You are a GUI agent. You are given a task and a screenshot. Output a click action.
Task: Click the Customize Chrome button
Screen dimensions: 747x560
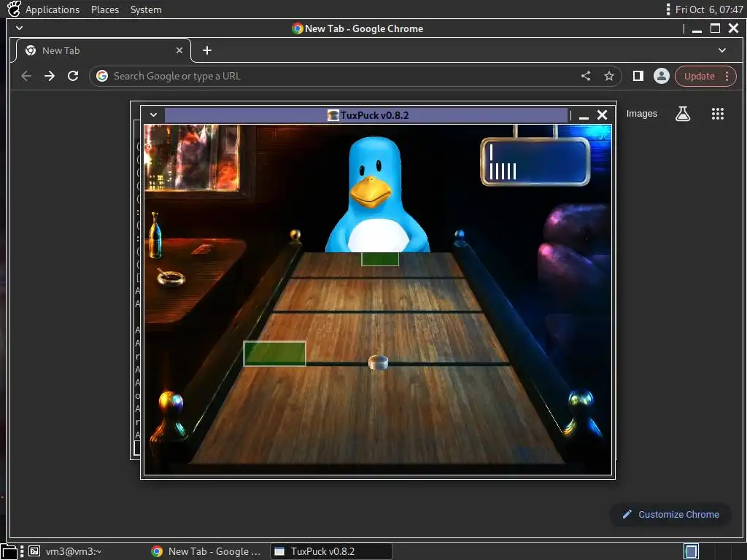click(x=671, y=515)
